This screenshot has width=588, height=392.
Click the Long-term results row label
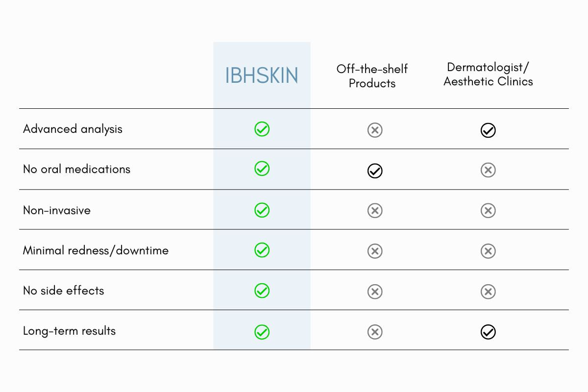point(69,331)
